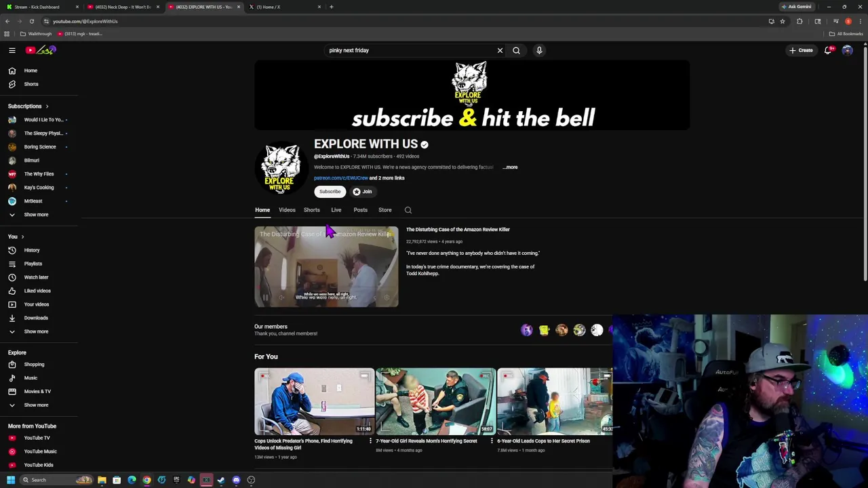The height and width of the screenshot is (488, 868).
Task: Open The Why Files channel
Action: (38, 174)
